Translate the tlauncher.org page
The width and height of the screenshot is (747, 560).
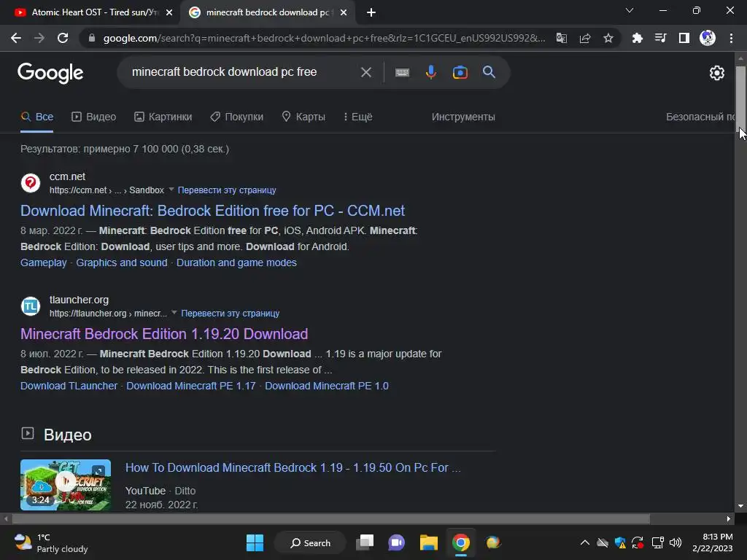click(230, 314)
